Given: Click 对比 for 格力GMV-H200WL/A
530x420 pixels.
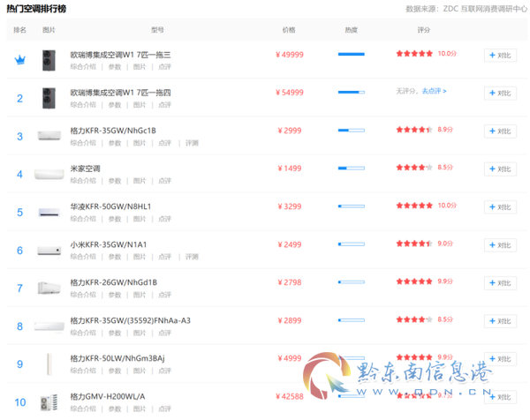Looking at the screenshot, I should 500,397.
